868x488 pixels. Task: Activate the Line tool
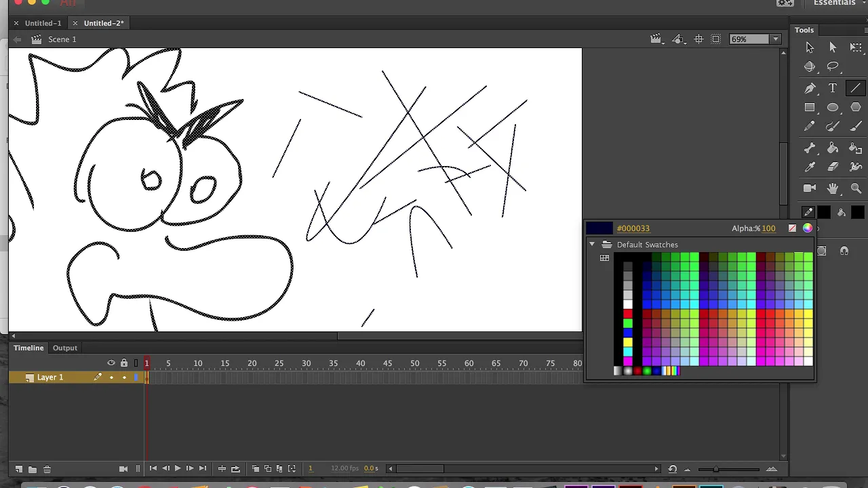[856, 88]
